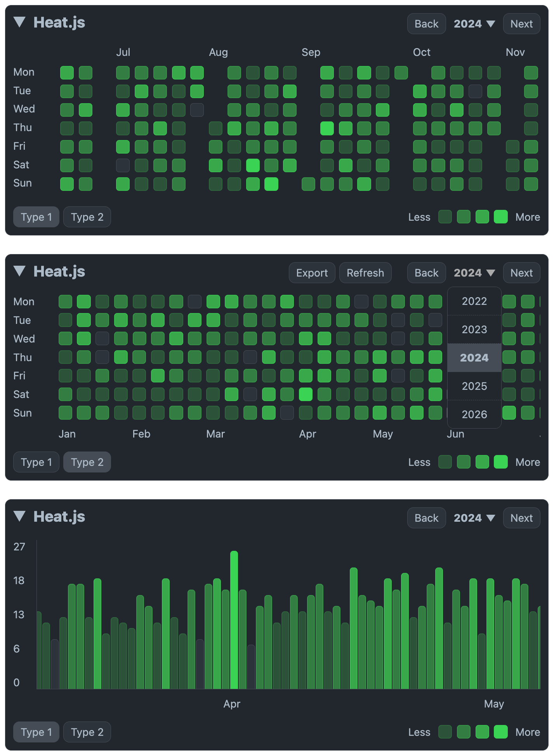Click the Sun row label in first panel

point(23,183)
